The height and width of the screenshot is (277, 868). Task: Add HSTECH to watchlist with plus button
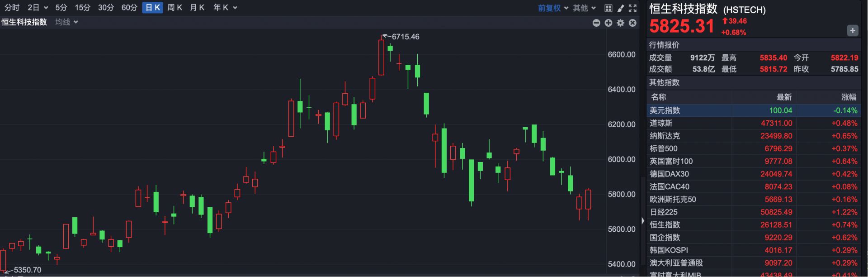(852, 31)
